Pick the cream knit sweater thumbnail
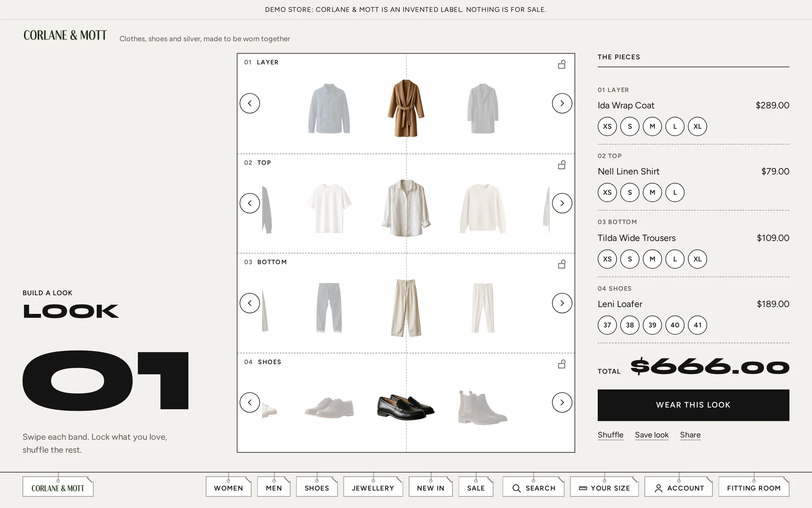 [x=483, y=208]
